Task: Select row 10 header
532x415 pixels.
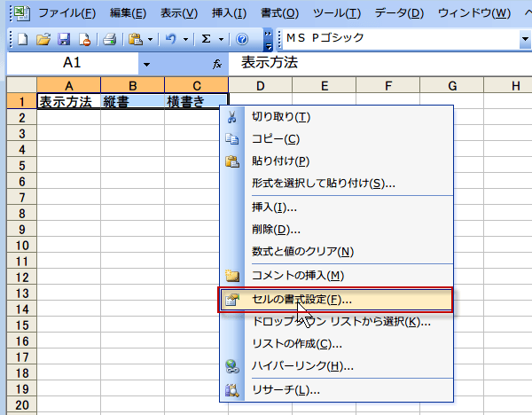Action: pyautogui.click(x=21, y=245)
